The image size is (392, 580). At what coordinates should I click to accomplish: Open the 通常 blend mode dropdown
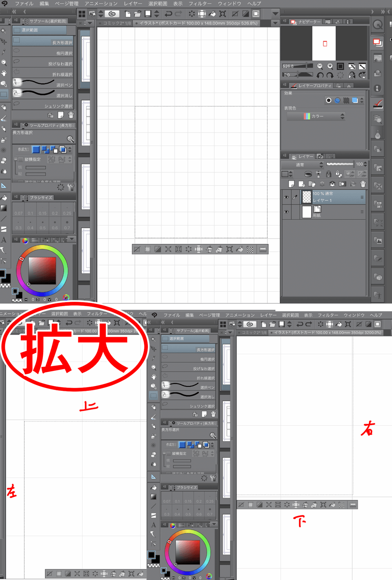coord(302,165)
